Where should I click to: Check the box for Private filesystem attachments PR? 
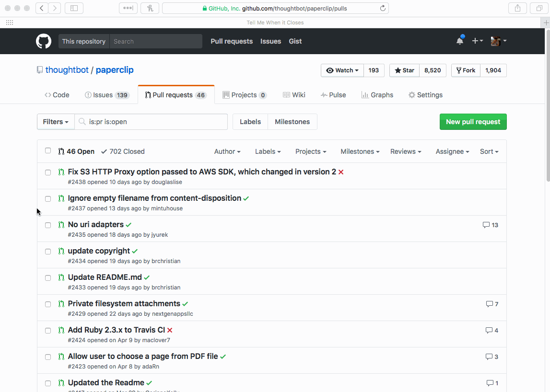[x=48, y=304]
